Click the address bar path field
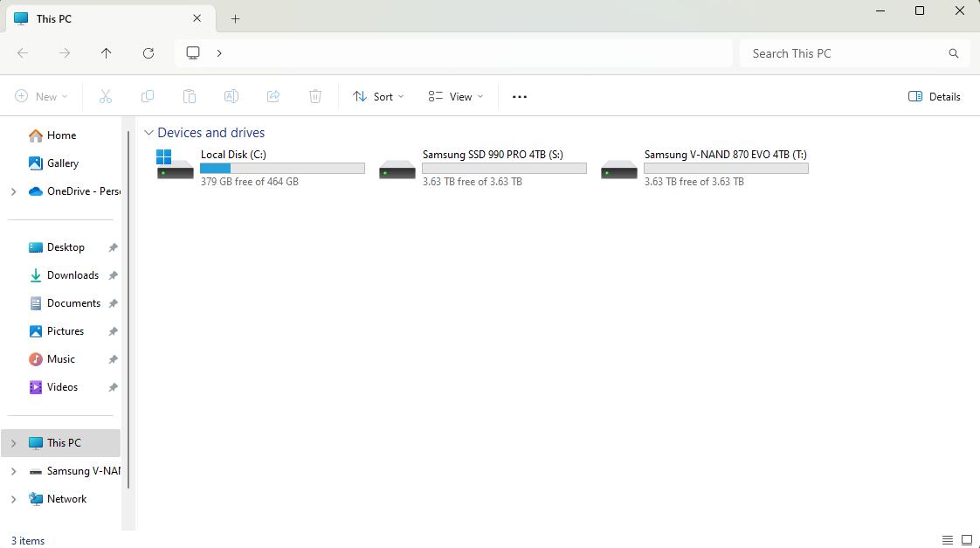 (x=453, y=53)
